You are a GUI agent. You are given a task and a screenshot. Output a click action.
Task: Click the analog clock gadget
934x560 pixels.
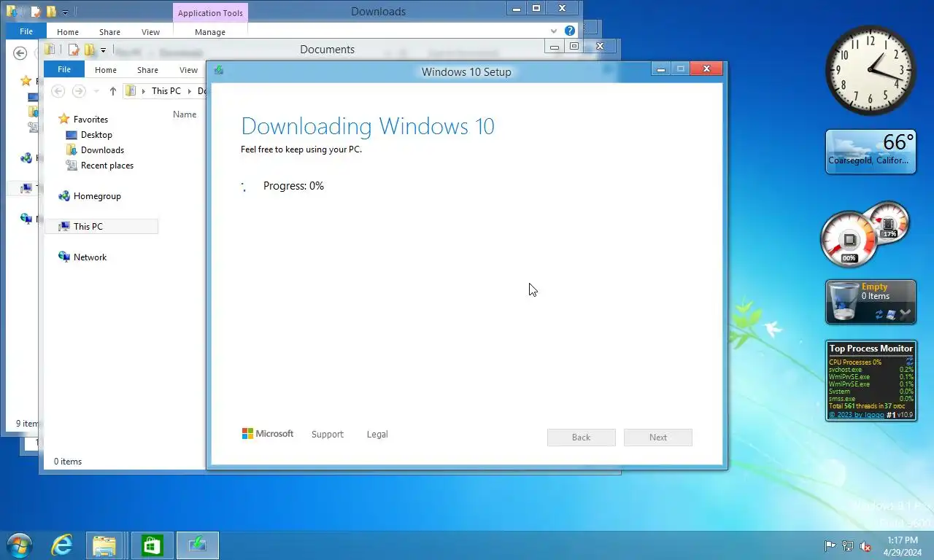871,70
